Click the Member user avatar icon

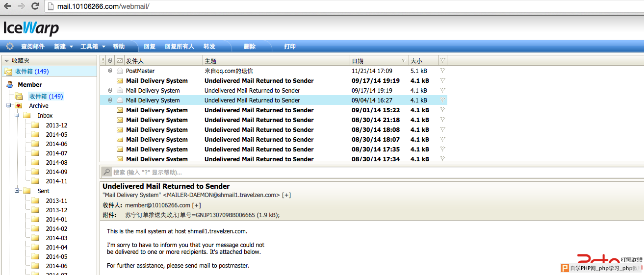(x=10, y=85)
